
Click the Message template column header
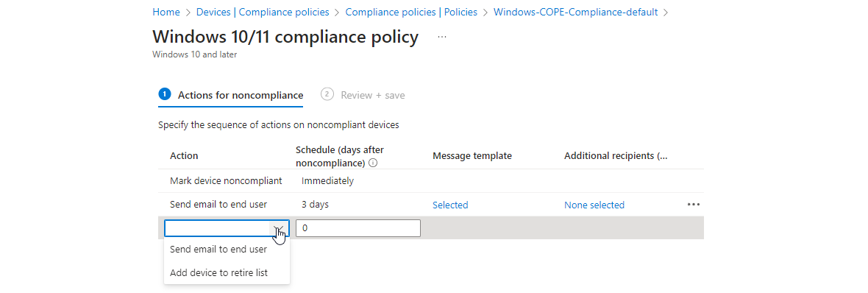[x=472, y=155]
